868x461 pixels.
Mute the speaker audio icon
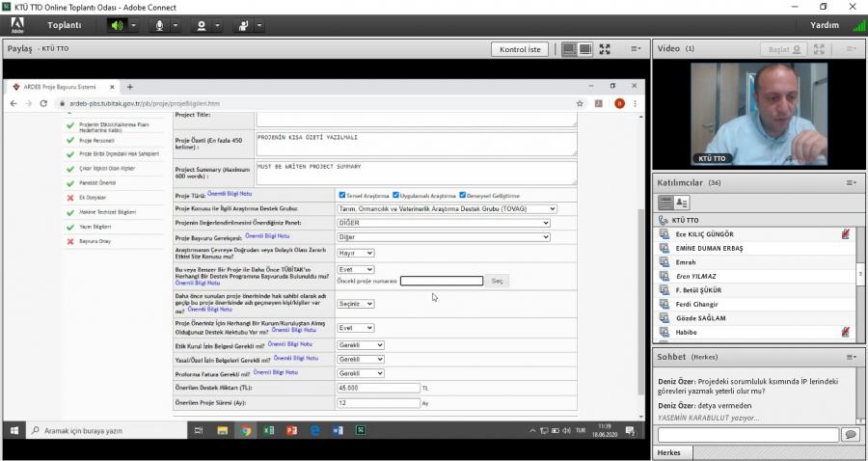tap(117, 25)
